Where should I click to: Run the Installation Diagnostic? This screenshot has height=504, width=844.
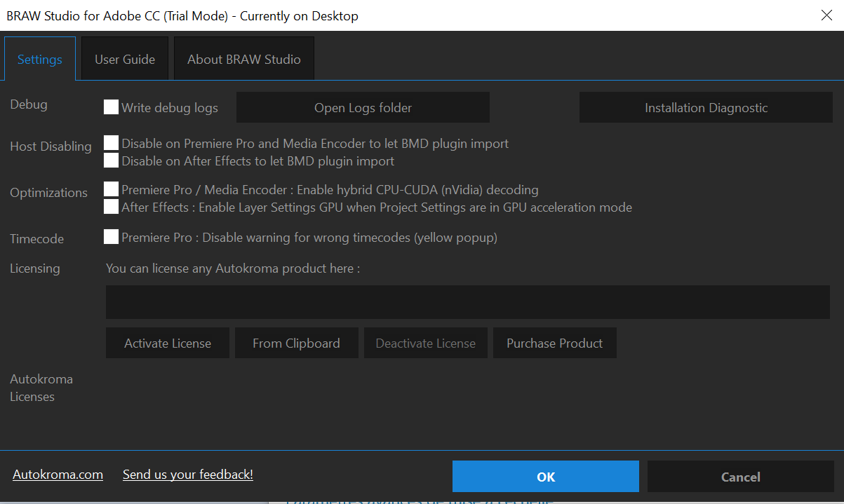pos(706,107)
